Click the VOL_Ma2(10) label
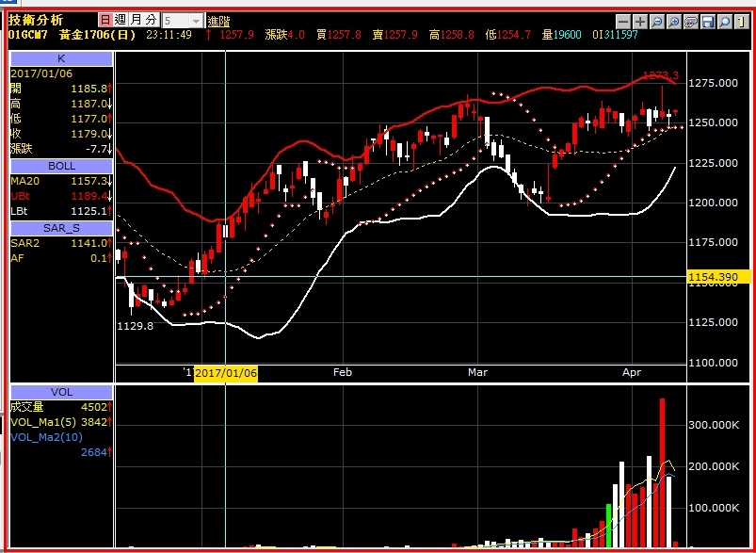This screenshot has height=553, width=756. click(46, 437)
